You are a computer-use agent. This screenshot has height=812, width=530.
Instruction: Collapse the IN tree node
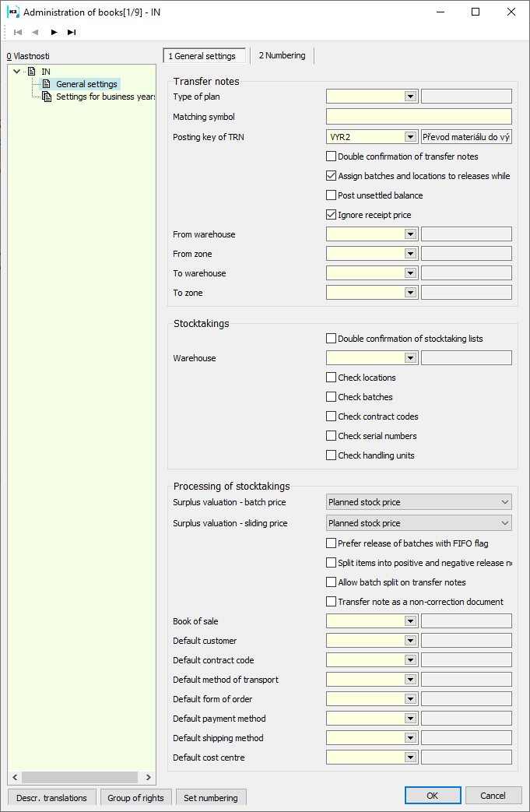tap(17, 72)
